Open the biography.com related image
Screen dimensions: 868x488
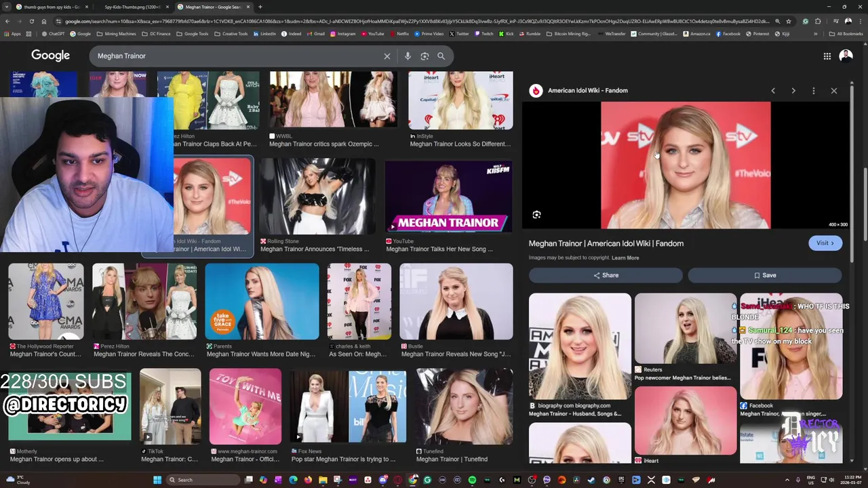580,346
